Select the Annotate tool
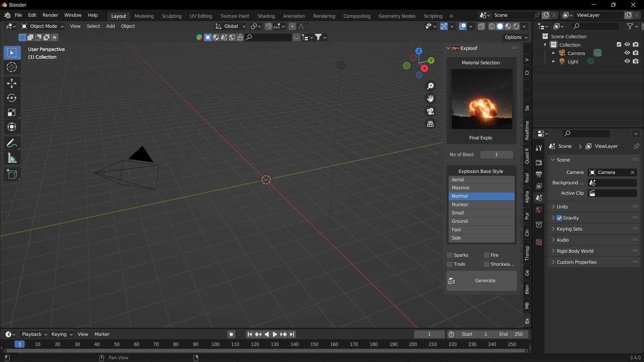Screen dimensions: 644x362 12,144
